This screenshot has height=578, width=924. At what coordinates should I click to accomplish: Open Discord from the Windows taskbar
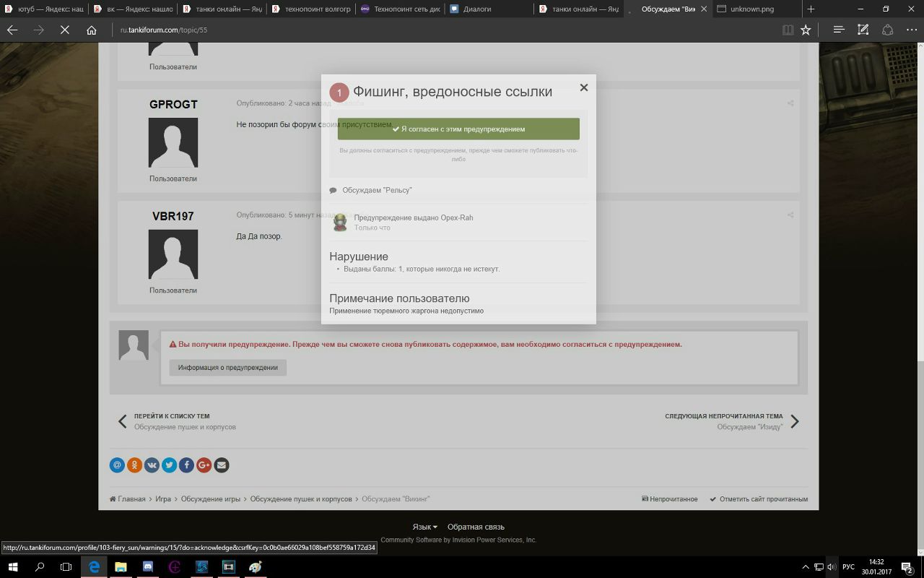[148, 567]
